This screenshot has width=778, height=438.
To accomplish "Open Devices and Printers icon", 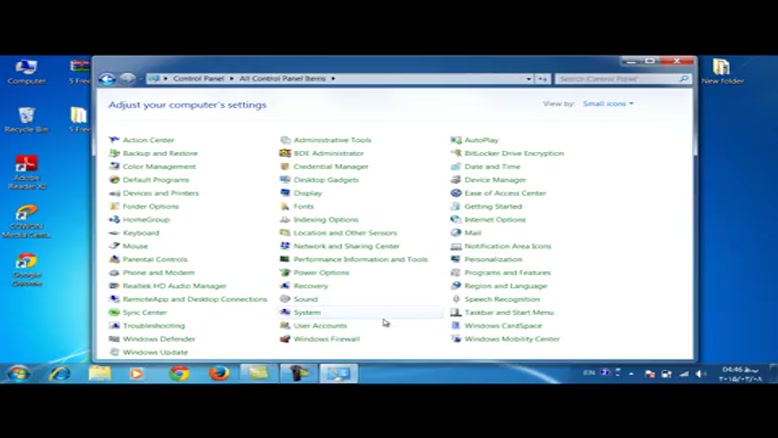I will pos(114,193).
